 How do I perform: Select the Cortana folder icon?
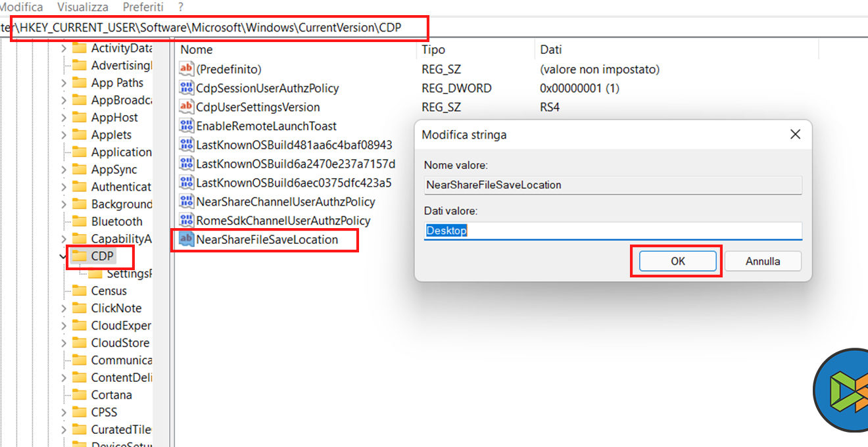[x=80, y=395]
